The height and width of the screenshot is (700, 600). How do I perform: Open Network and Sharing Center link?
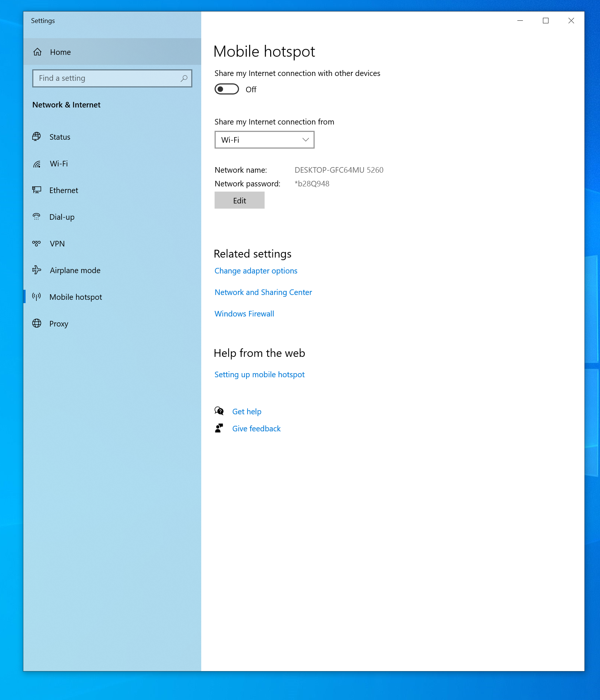(x=263, y=292)
